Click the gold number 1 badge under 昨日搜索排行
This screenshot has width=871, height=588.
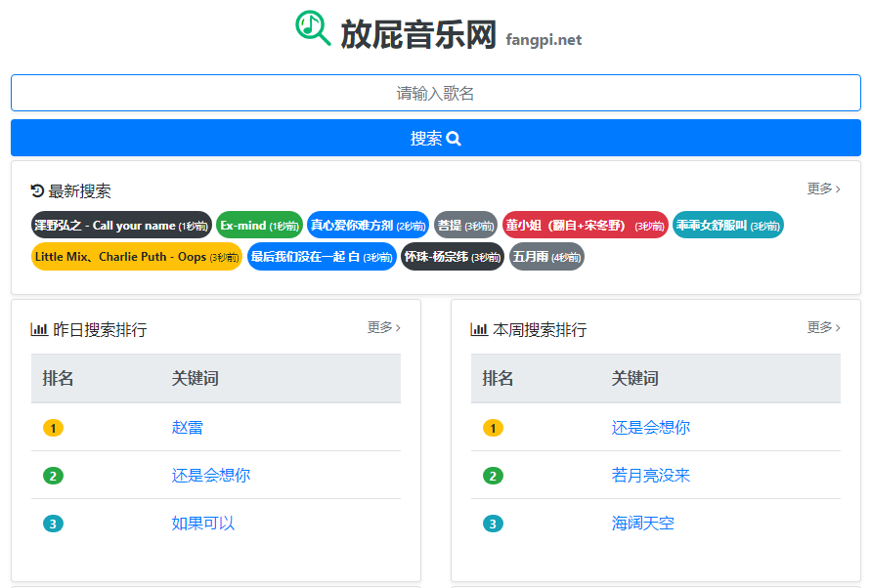point(52,428)
